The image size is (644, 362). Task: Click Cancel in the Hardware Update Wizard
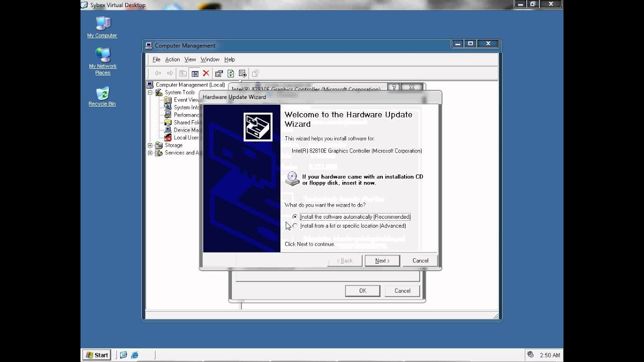[421, 260]
